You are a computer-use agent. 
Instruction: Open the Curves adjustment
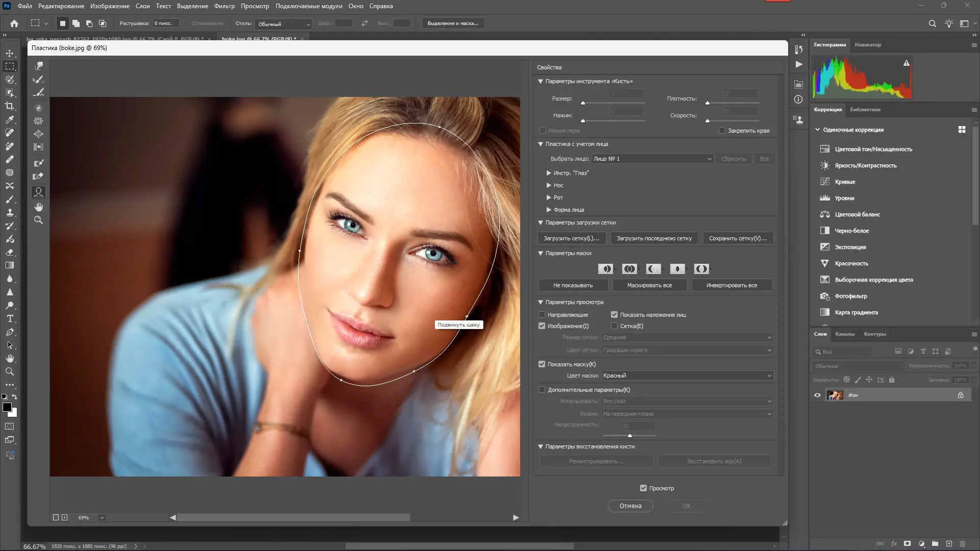coord(845,182)
